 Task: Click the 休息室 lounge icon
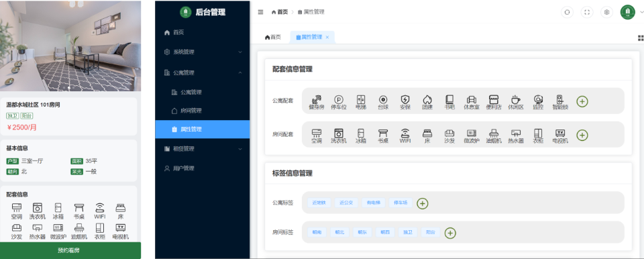(472, 99)
